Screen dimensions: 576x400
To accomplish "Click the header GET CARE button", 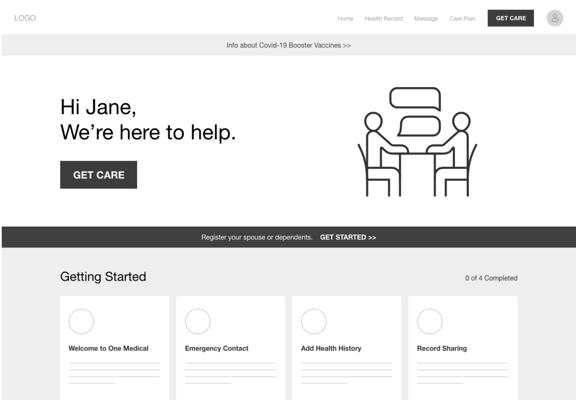I will pyautogui.click(x=511, y=18).
